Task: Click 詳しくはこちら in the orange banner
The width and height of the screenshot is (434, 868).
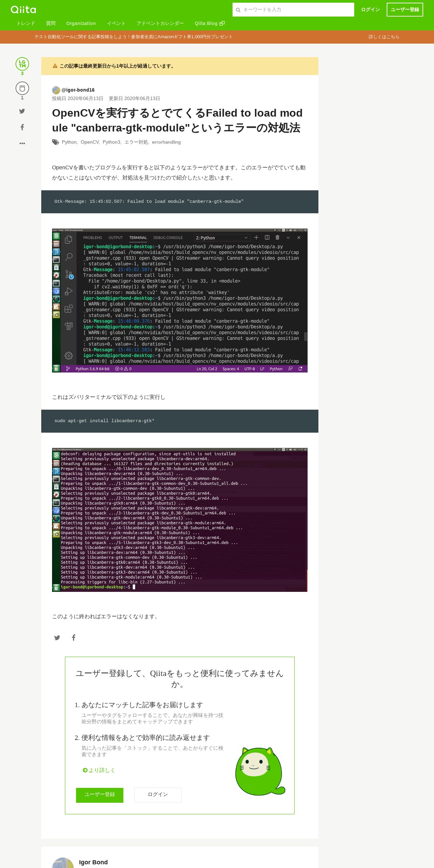Action: click(x=384, y=37)
